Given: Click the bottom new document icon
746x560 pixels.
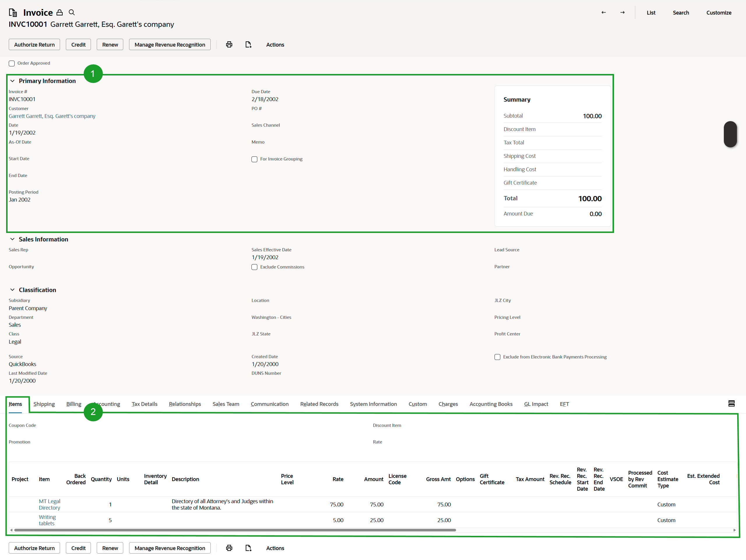Looking at the screenshot, I should (x=248, y=548).
